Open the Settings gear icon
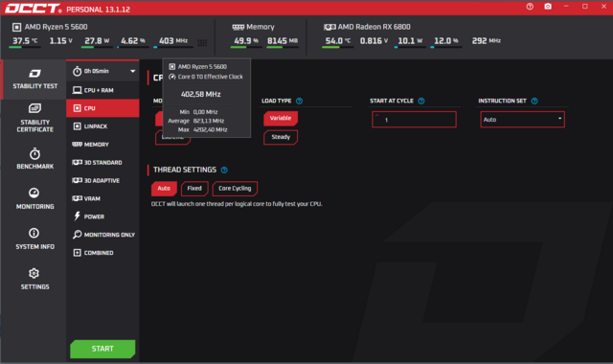Image resolution: width=613 pixels, height=364 pixels. [x=34, y=273]
